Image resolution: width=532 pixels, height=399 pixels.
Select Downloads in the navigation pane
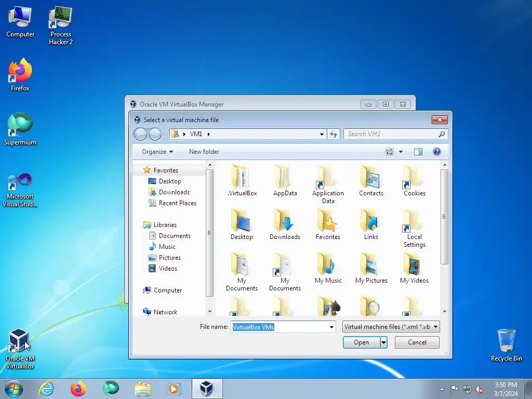coord(169,192)
